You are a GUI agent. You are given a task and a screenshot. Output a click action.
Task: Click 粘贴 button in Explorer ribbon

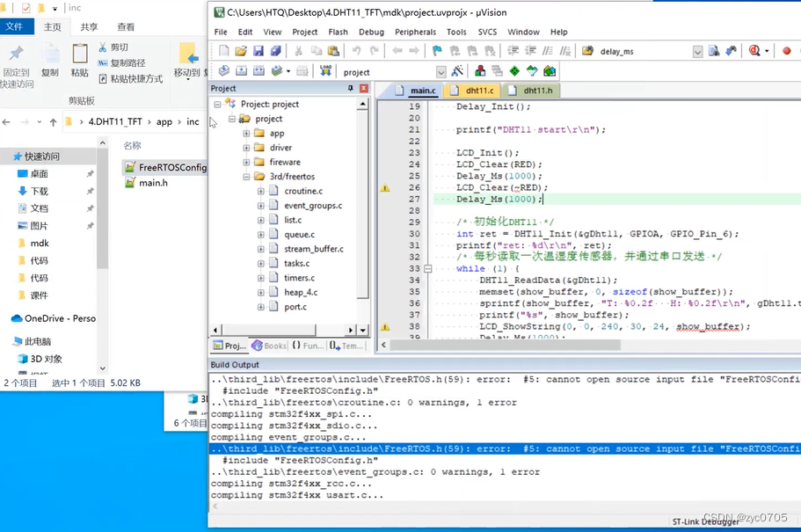(80, 60)
